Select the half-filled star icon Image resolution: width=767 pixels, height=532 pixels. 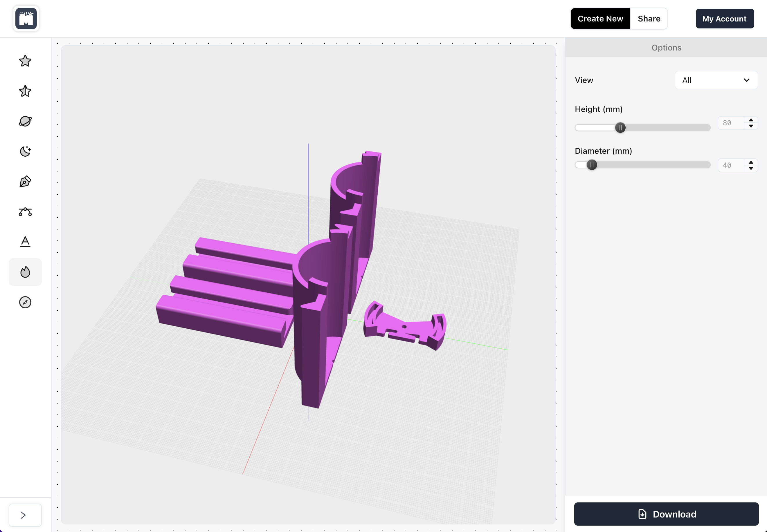pos(25,91)
